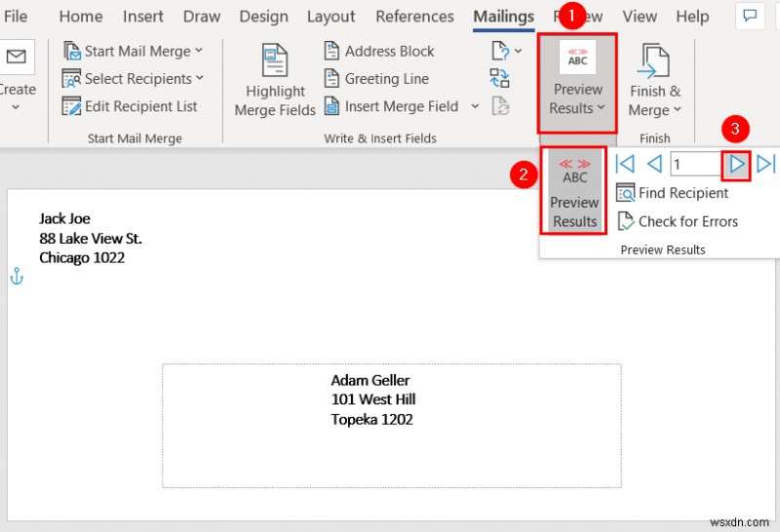Click the object anchor icon in document
The image size is (780, 532).
[x=17, y=276]
